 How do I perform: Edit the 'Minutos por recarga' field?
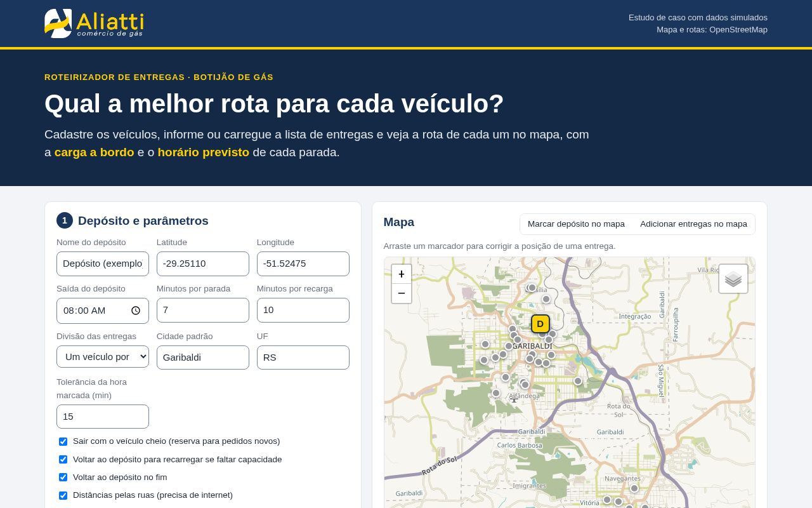[303, 310]
